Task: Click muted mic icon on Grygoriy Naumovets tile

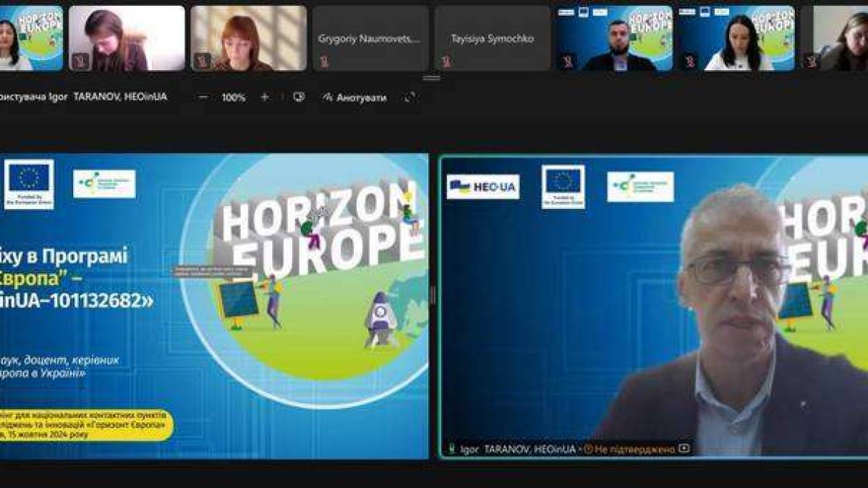Action: (x=324, y=61)
